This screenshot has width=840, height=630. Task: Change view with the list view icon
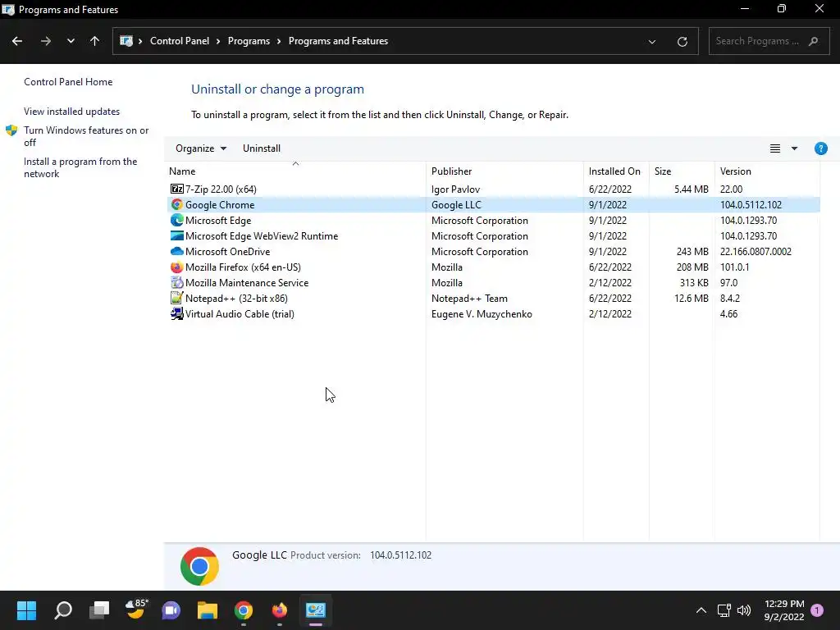[774, 148]
